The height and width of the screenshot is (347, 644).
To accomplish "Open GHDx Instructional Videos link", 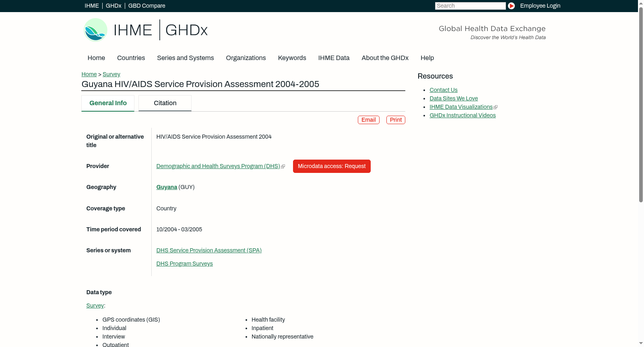I will click(462, 115).
